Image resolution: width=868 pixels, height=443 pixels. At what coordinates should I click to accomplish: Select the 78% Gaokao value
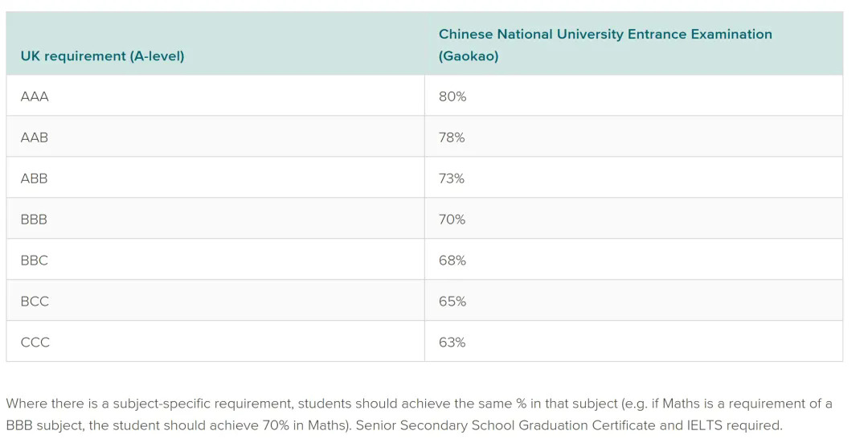coord(452,137)
